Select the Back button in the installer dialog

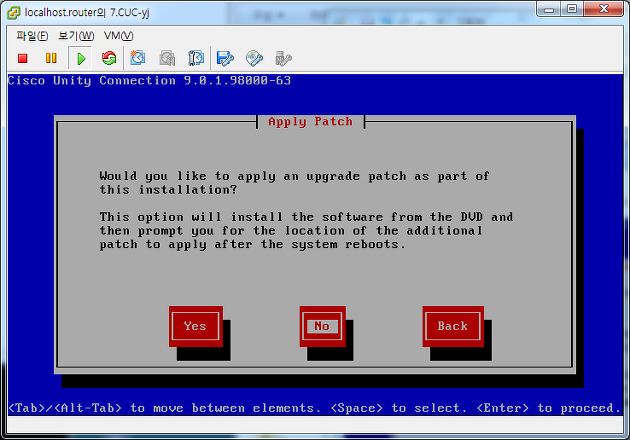click(453, 326)
